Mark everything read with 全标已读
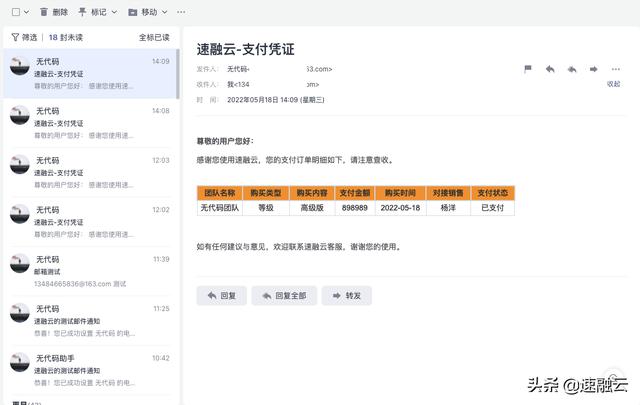The image size is (640, 405). click(x=154, y=38)
